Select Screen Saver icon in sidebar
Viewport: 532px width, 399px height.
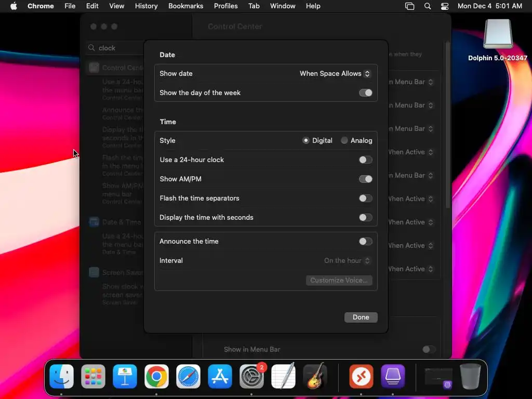[x=94, y=272]
